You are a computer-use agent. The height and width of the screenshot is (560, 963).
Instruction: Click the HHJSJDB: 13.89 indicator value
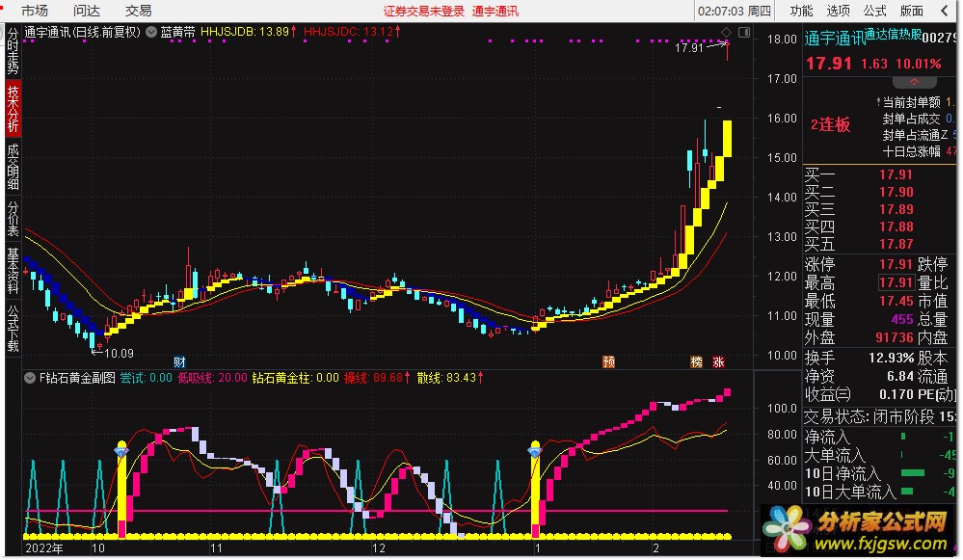point(249,31)
